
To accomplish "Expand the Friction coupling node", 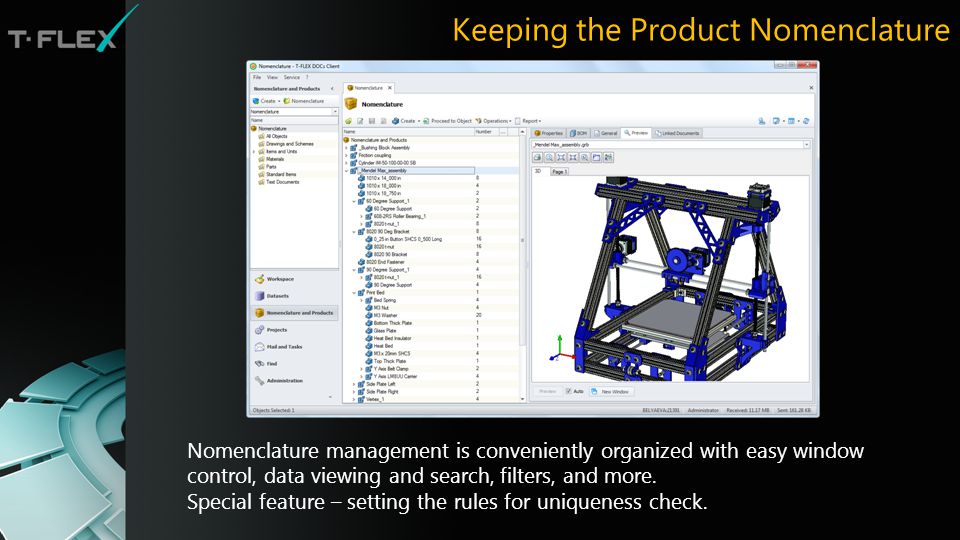I will point(347,156).
